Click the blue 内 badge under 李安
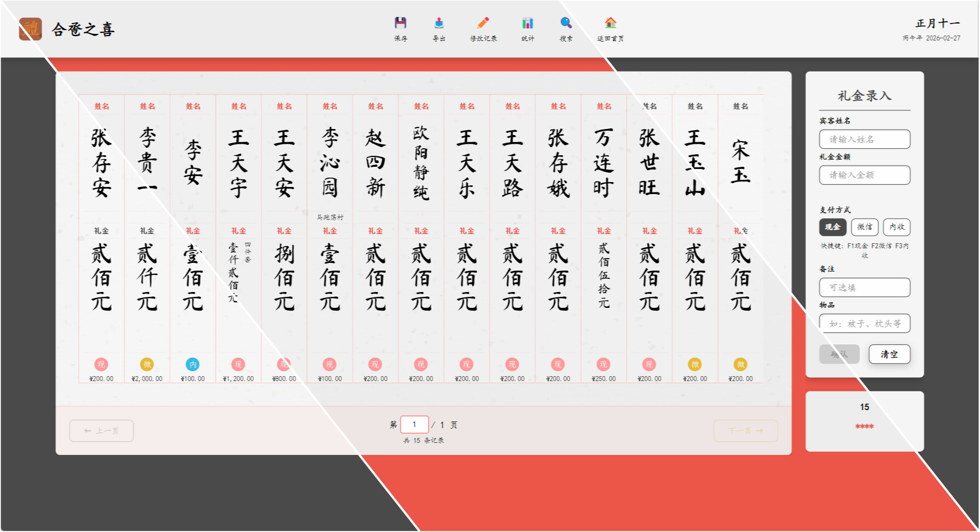Viewport: 980px width, 532px height. pyautogui.click(x=193, y=364)
